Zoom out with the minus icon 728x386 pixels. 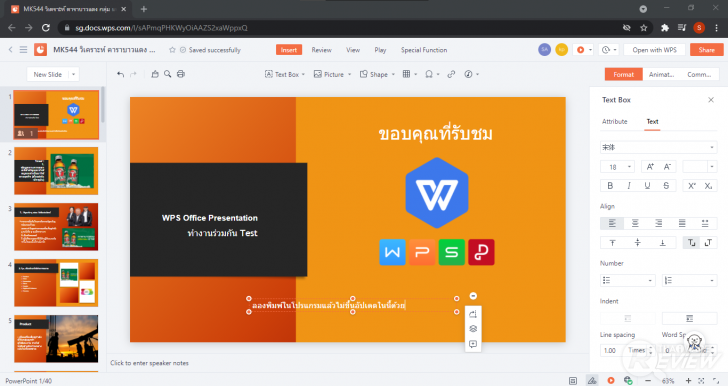pyautogui.click(x=648, y=380)
